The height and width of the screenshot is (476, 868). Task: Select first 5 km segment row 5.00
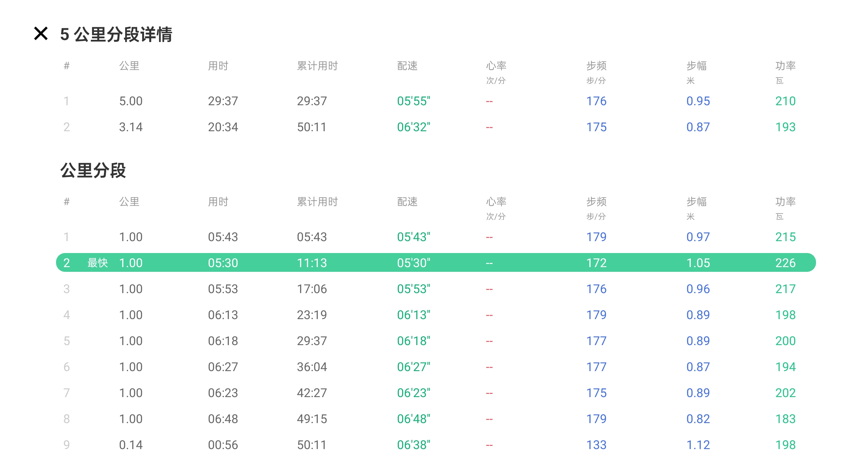pos(131,101)
